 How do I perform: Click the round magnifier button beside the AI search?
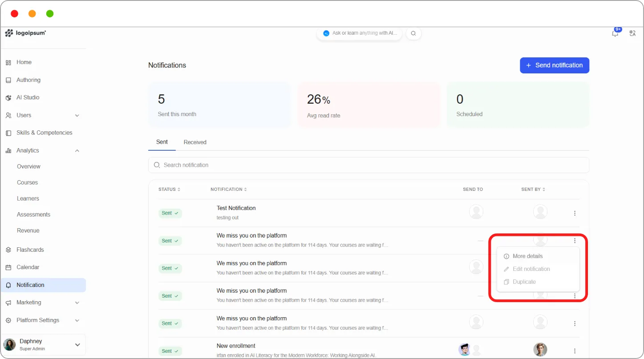coord(413,33)
